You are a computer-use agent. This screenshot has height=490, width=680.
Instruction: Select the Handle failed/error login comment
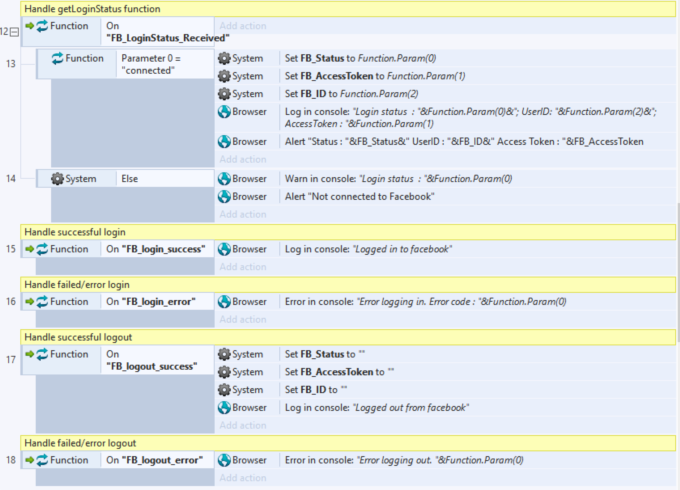pyautogui.click(x=348, y=285)
